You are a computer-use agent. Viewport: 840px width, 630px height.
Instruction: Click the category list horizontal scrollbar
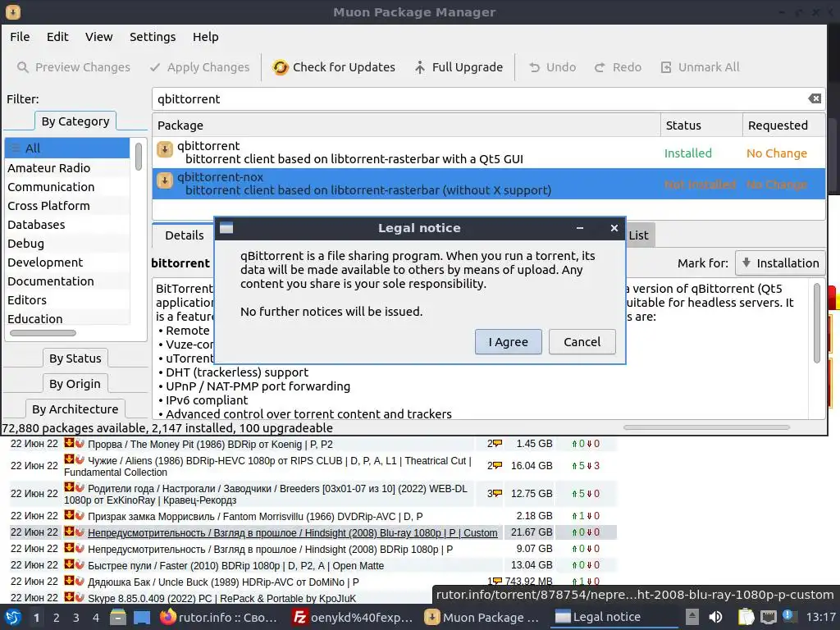(43, 333)
